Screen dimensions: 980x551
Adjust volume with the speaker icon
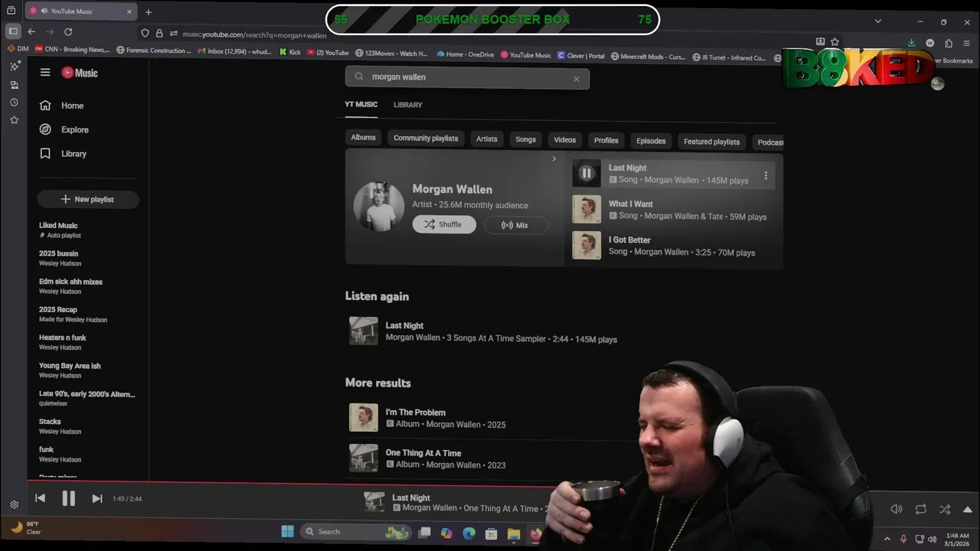coord(897,509)
